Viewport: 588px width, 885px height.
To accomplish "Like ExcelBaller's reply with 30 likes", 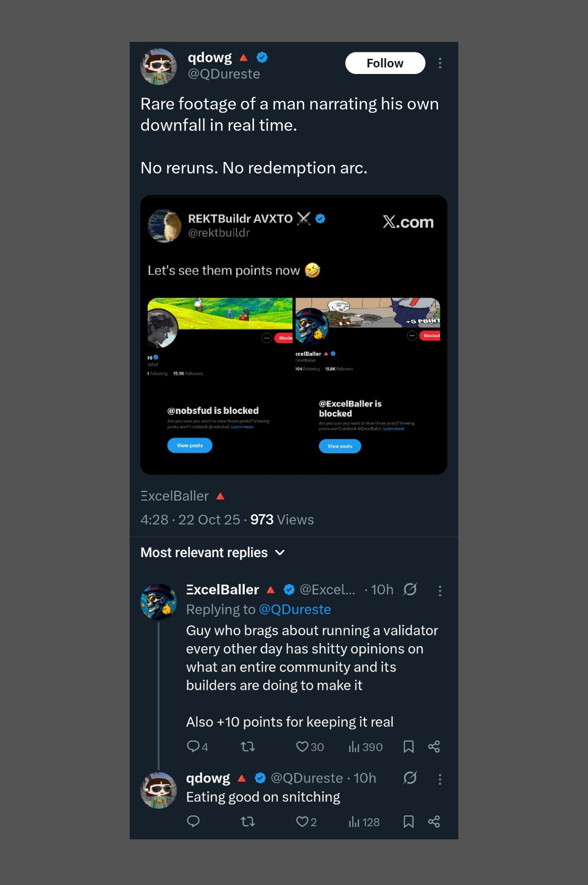I will pyautogui.click(x=302, y=746).
